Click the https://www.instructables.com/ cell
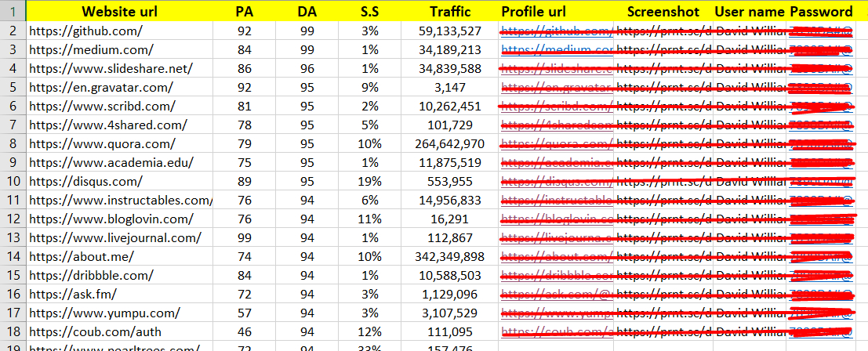The width and height of the screenshot is (868, 351). point(119,200)
